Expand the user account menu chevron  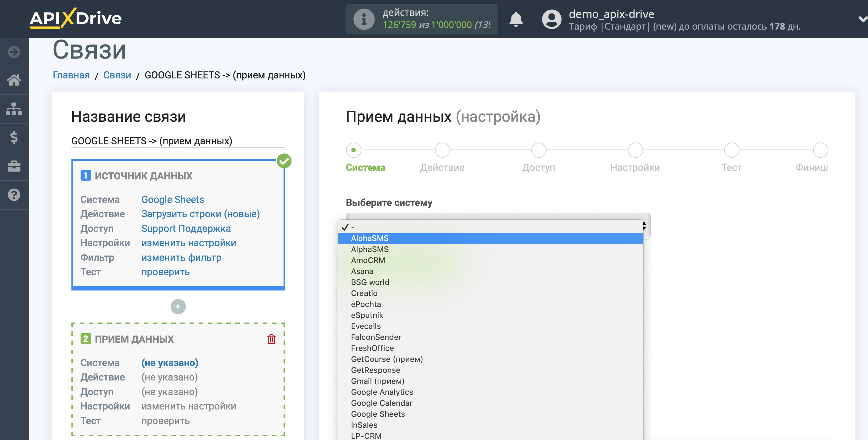point(862,19)
